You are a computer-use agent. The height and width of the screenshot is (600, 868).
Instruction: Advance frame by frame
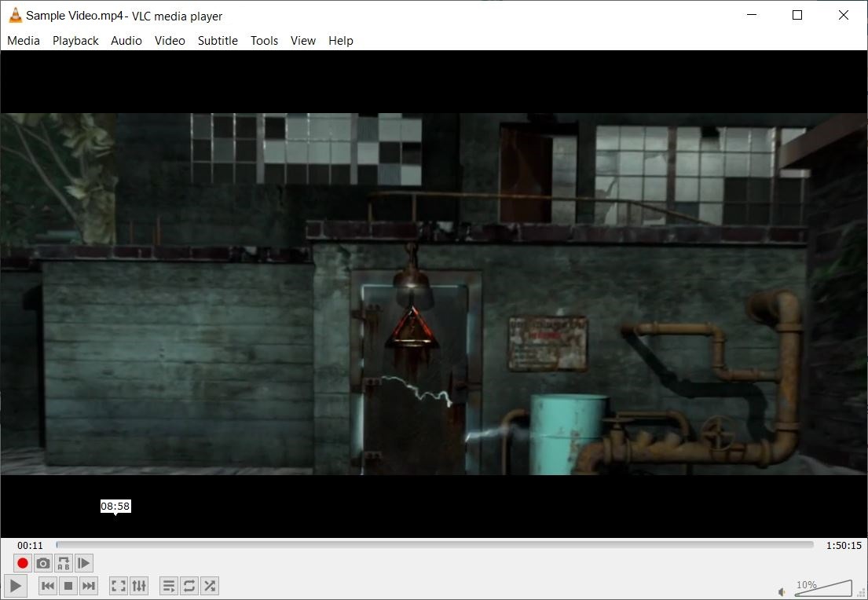pyautogui.click(x=84, y=563)
